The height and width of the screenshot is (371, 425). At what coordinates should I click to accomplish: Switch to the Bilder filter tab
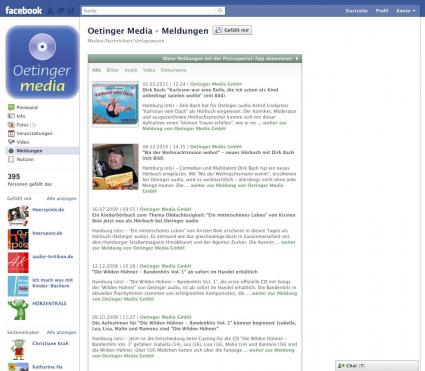click(x=113, y=70)
